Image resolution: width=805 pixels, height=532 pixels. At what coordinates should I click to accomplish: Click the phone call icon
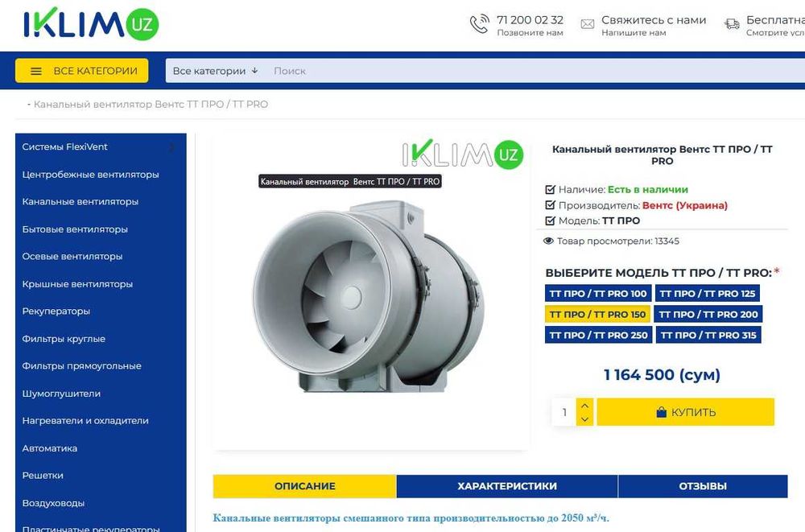click(479, 24)
